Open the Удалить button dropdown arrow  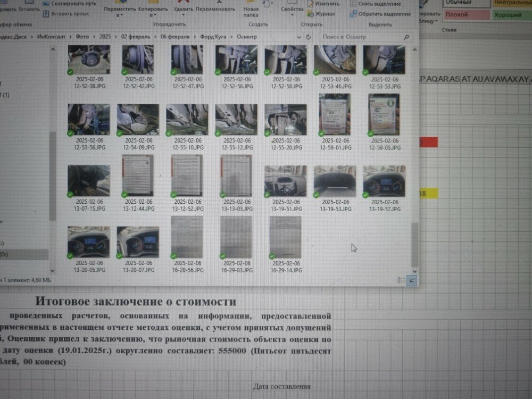pyautogui.click(x=183, y=15)
